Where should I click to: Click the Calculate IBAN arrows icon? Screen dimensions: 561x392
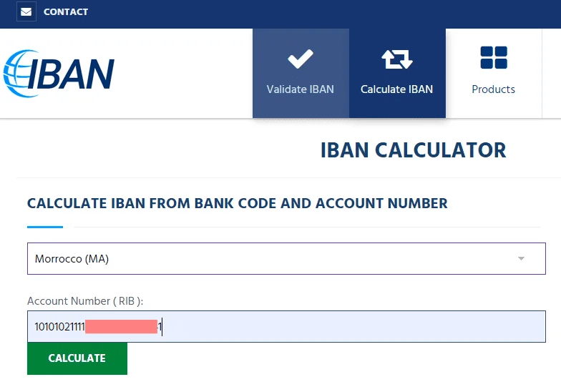click(x=396, y=59)
